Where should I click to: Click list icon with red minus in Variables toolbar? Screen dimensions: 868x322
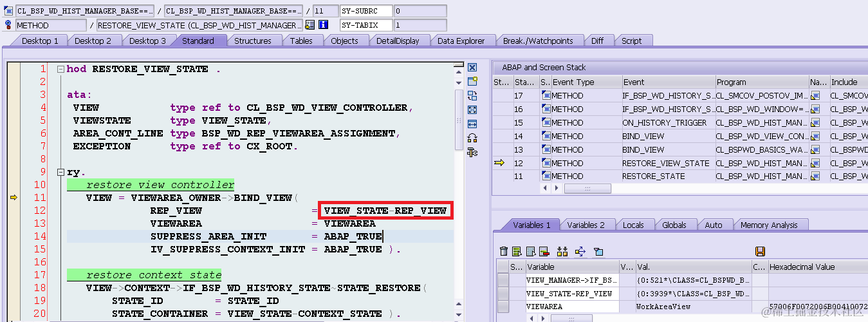(x=544, y=251)
